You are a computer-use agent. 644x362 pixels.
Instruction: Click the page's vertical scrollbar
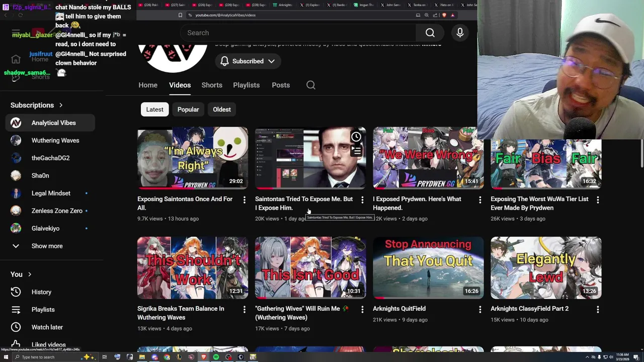tap(641, 153)
